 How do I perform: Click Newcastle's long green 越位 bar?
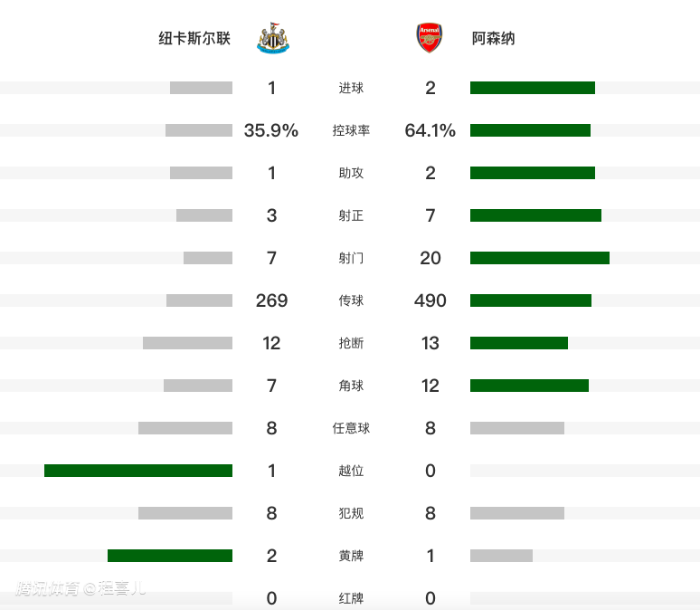coord(138,471)
